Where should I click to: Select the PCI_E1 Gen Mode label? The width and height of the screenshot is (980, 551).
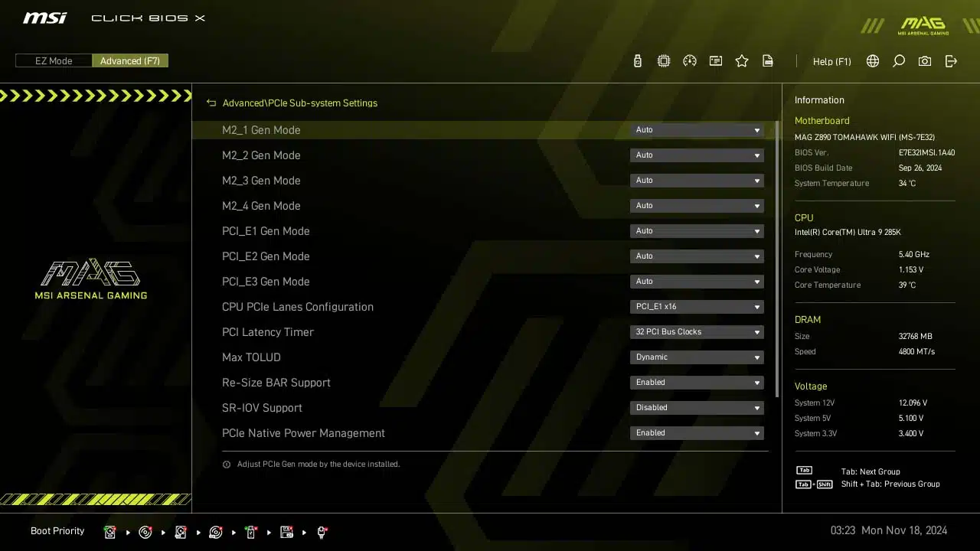pyautogui.click(x=266, y=231)
